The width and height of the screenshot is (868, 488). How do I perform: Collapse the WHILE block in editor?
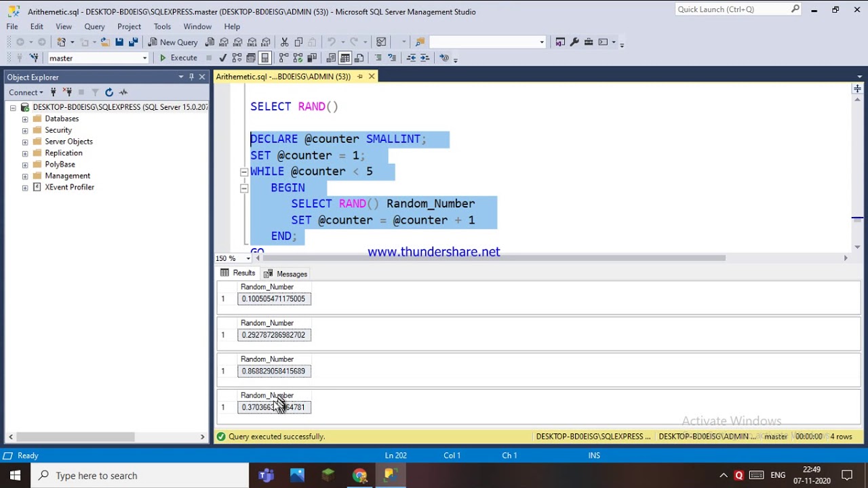coord(244,171)
